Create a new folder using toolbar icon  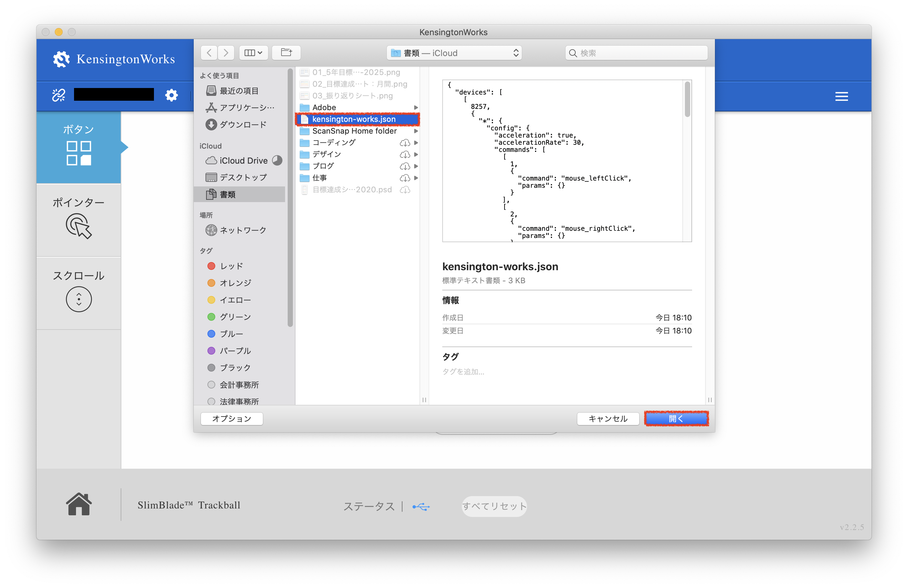click(286, 52)
